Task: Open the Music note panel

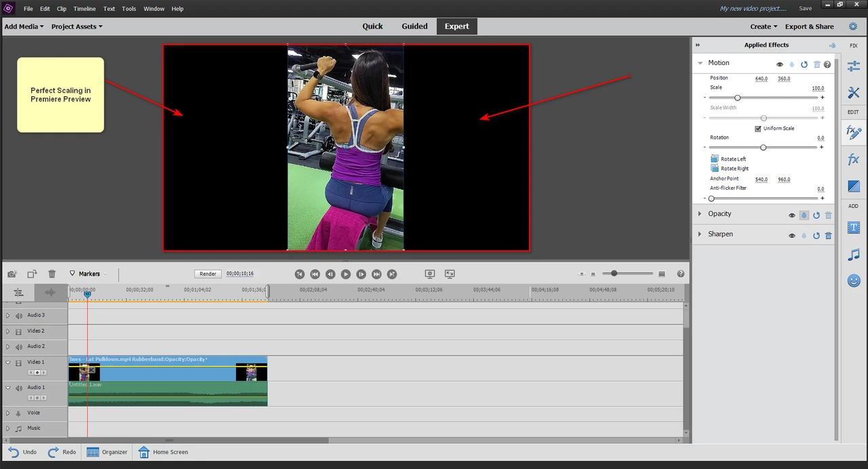Action: [854, 254]
